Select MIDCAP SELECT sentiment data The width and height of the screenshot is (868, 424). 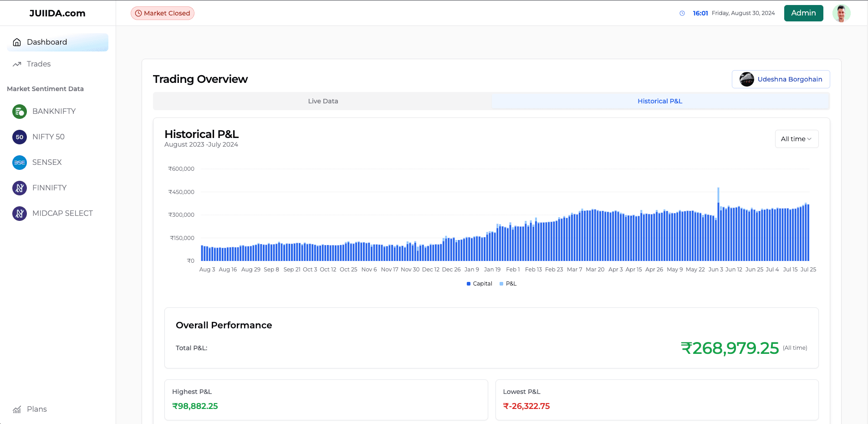(58, 214)
